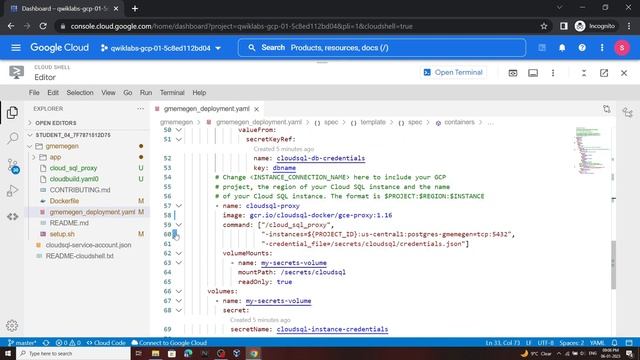640x360 pixels.
Task: Click the status bar notifications bell
Action: pyautogui.click(x=614, y=343)
